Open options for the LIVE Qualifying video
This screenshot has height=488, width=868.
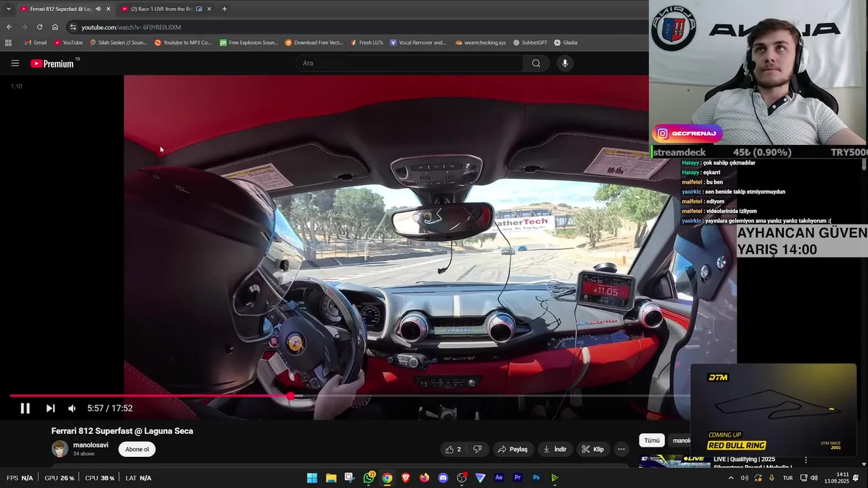pos(806,460)
